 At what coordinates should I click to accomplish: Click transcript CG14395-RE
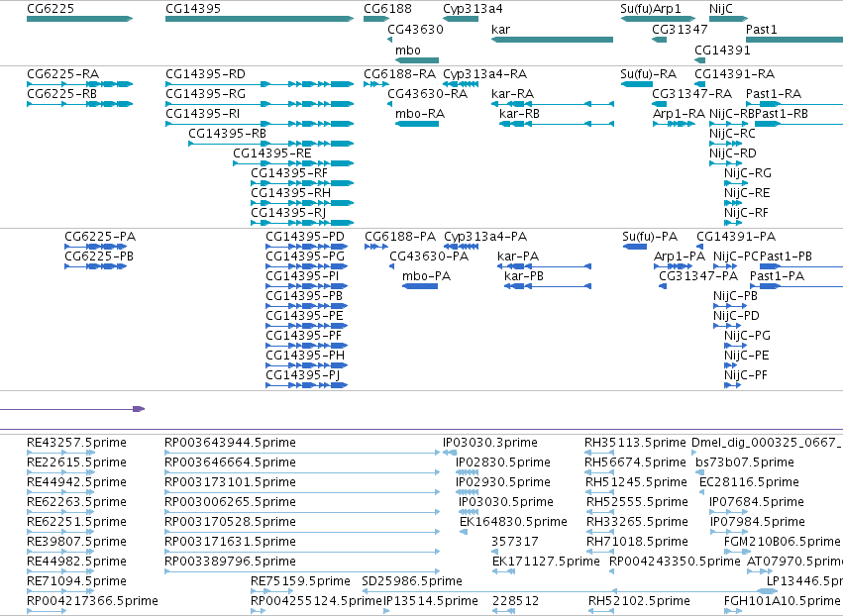pos(293,163)
